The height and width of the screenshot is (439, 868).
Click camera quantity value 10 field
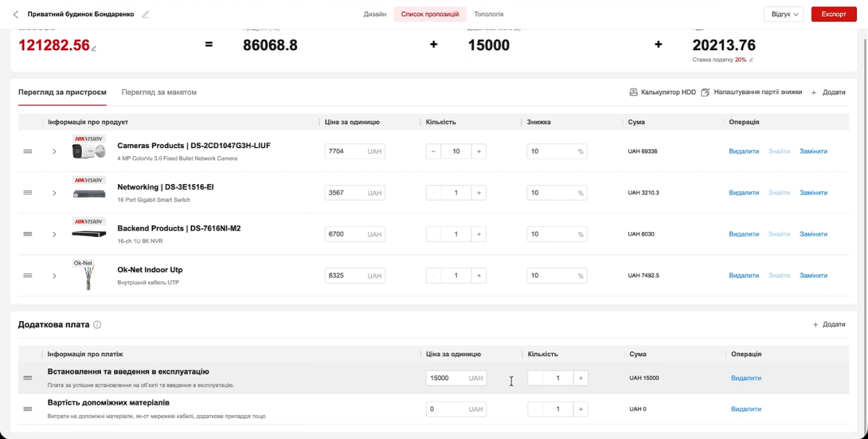[456, 151]
